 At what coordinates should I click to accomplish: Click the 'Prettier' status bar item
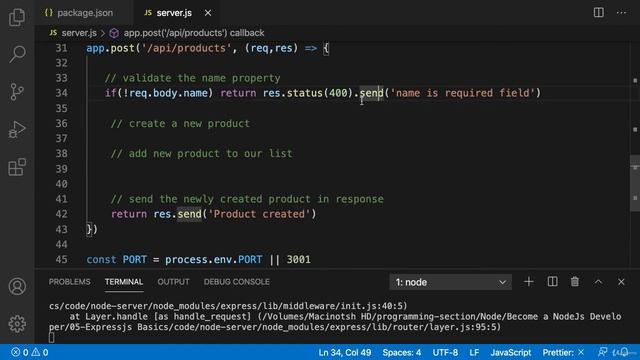point(563,352)
